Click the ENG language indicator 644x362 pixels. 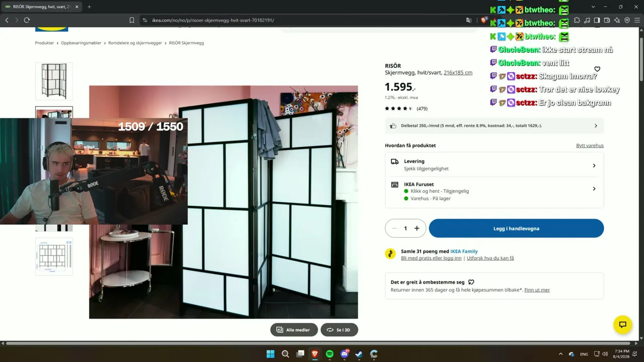[584, 354]
